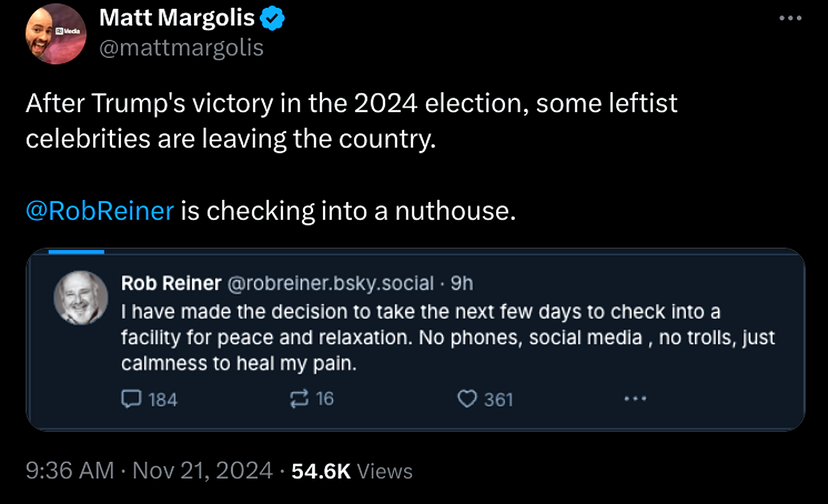Click Matt Margolis's verified badge

(x=272, y=19)
